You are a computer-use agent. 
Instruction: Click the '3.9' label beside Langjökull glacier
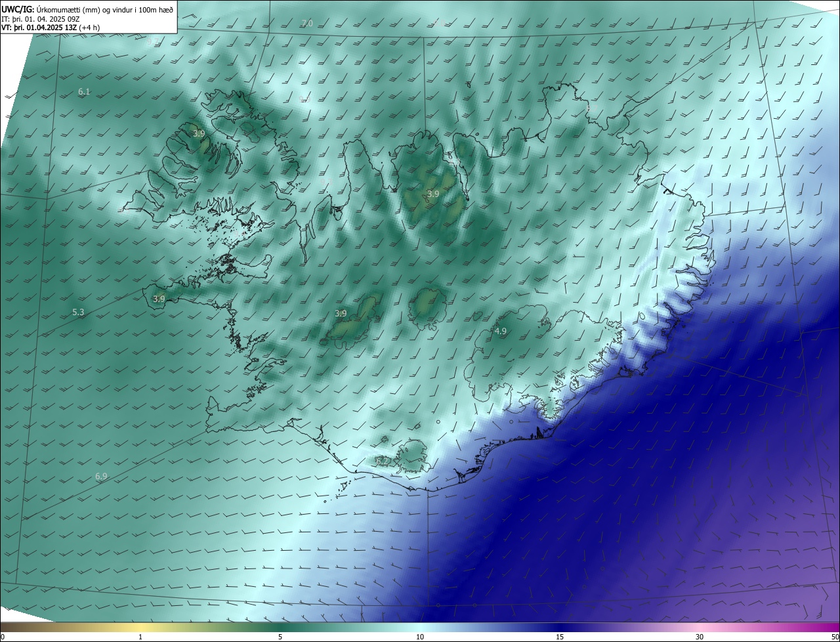click(341, 314)
